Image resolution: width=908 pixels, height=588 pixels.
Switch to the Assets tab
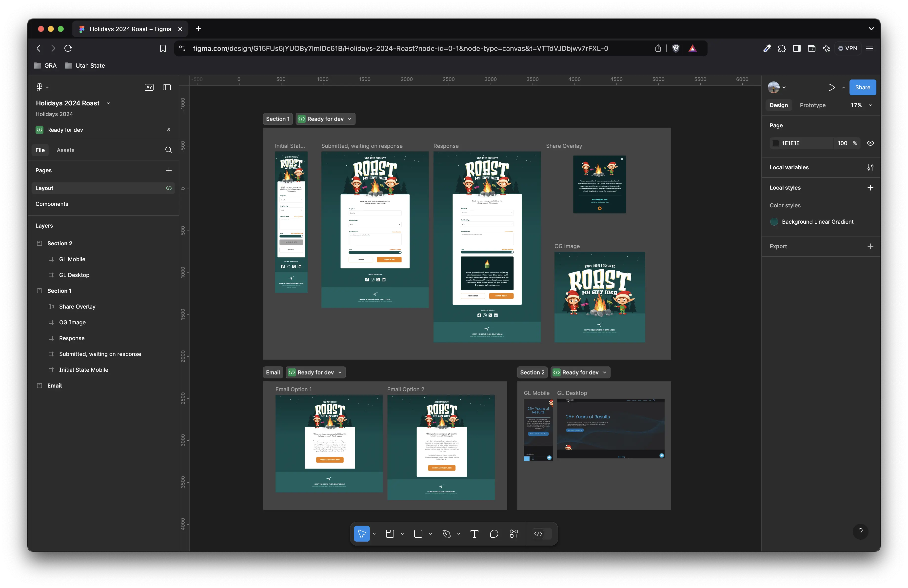[x=66, y=150]
